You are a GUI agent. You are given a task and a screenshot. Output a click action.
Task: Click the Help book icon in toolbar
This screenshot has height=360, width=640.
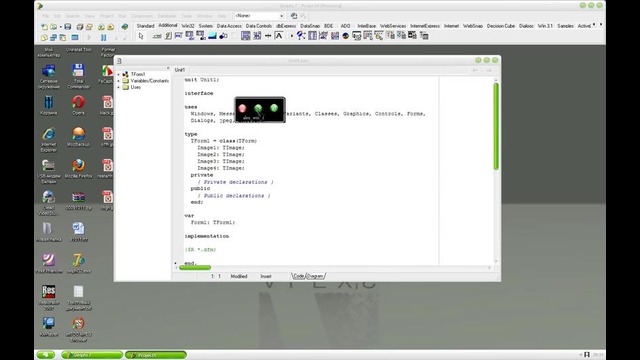(125, 27)
